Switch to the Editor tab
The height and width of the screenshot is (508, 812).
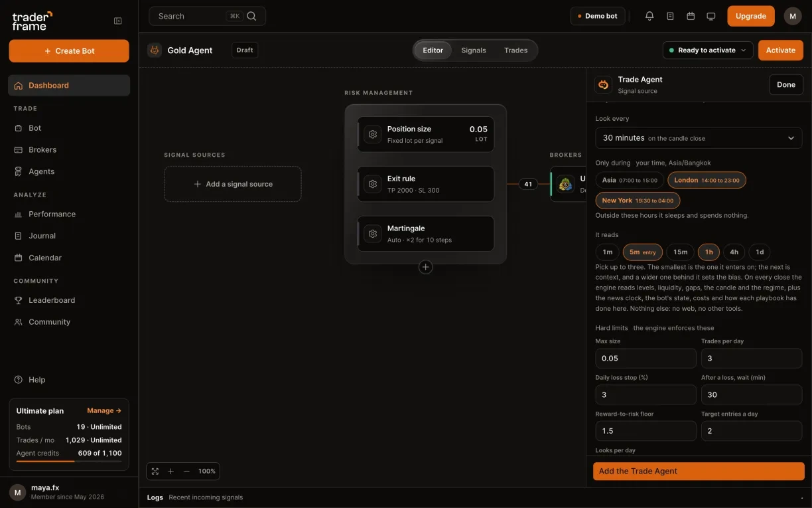433,50
